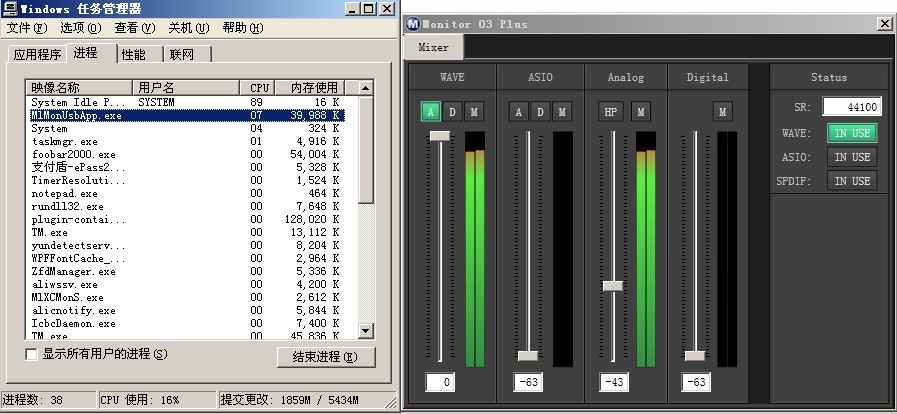Image resolution: width=897 pixels, height=414 pixels.
Task: Click the ASIO IN USE status button
Action: pos(852,157)
